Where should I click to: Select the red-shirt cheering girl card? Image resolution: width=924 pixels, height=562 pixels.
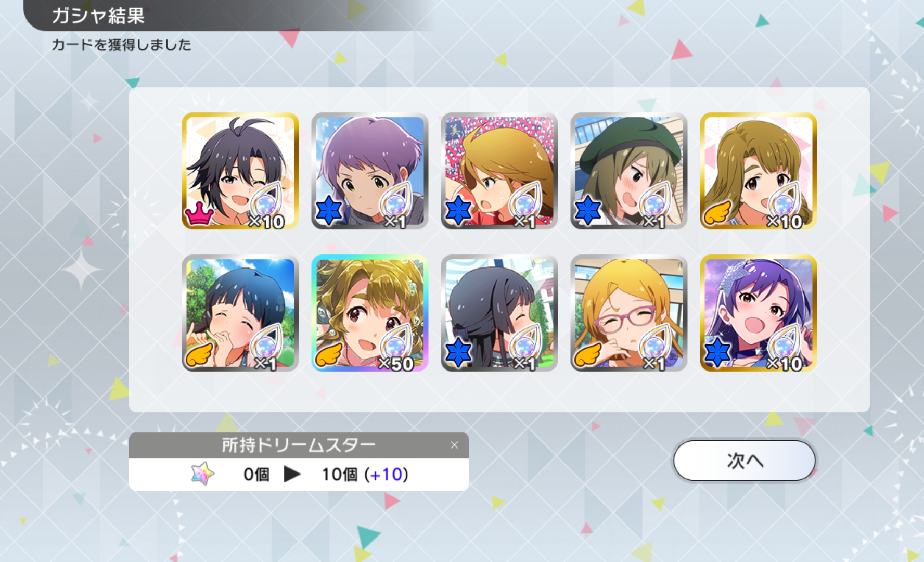tap(499, 171)
